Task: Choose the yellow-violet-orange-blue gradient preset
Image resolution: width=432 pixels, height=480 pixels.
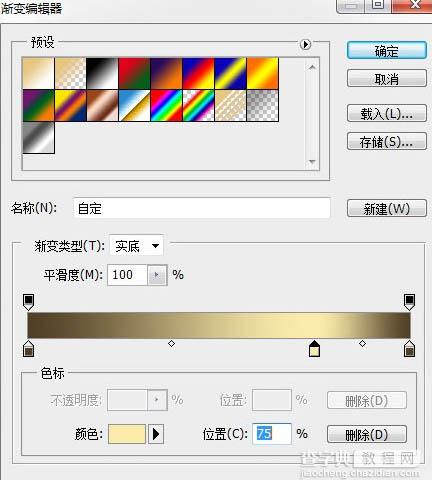Action: (70, 105)
